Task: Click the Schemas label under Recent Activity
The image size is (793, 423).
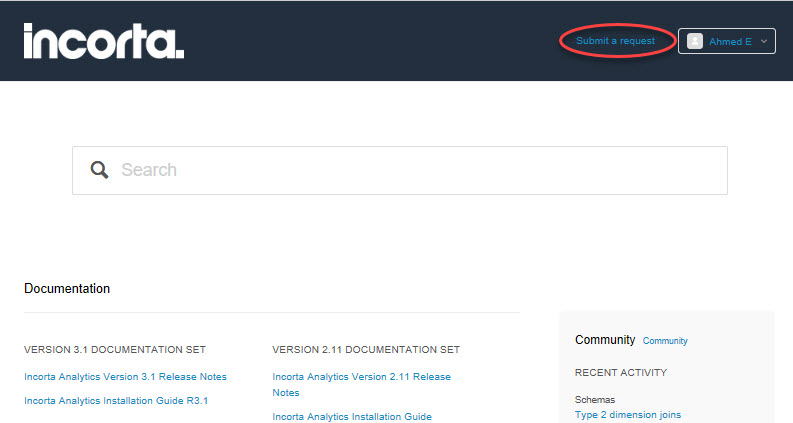Action: click(x=595, y=400)
